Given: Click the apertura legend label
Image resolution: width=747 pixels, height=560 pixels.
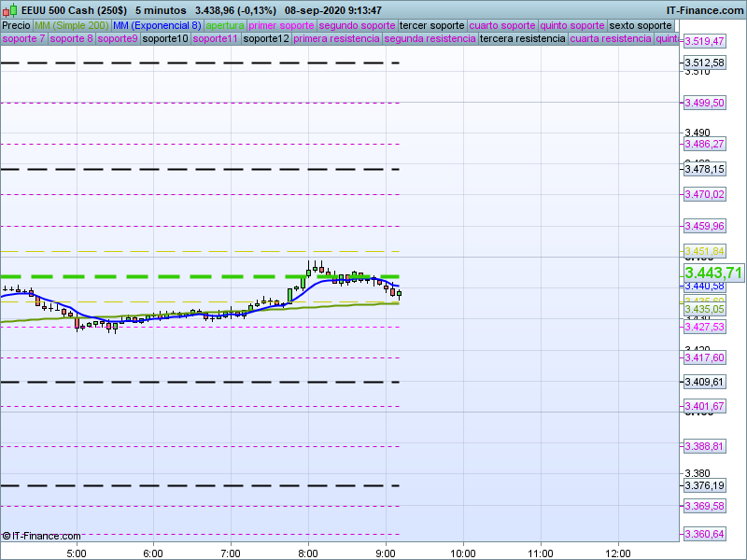Looking at the screenshot, I should tap(225, 26).
